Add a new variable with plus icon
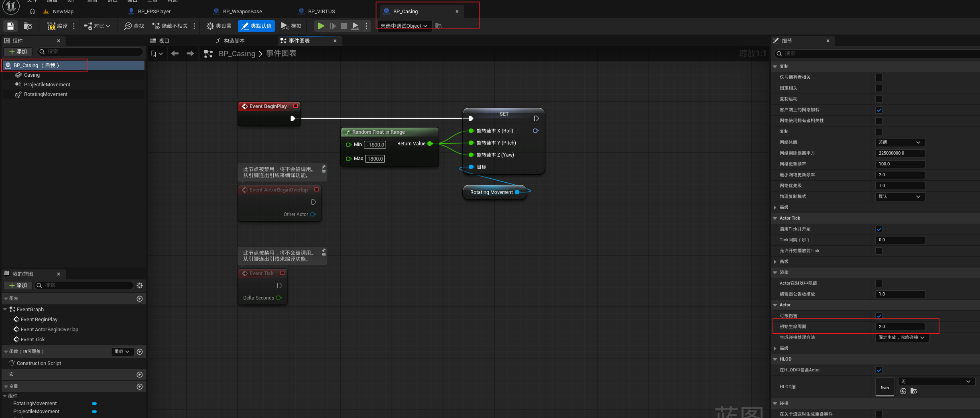Screen dimensions: 980x418 pos(140,387)
